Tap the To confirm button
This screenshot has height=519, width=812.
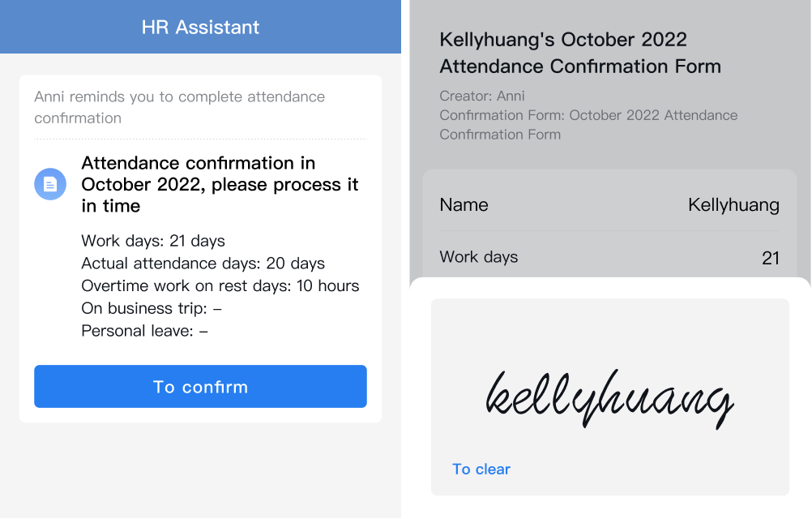click(x=200, y=386)
